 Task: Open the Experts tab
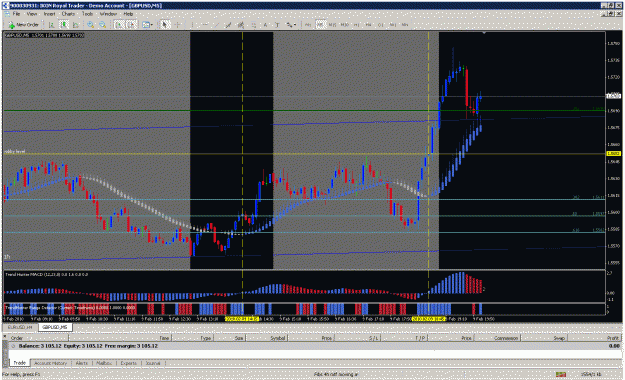128,363
